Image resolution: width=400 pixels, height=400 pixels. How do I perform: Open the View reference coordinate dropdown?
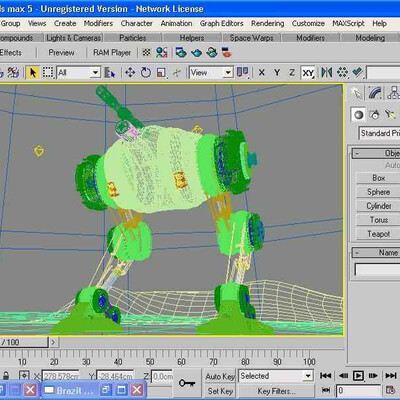(x=211, y=72)
